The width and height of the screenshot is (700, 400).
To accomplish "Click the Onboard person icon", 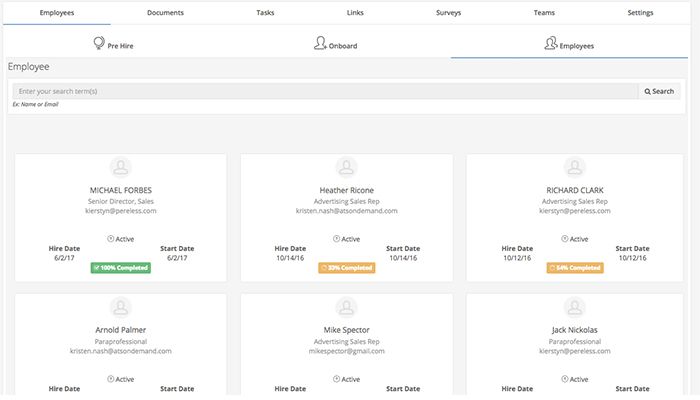I will 320,43.
